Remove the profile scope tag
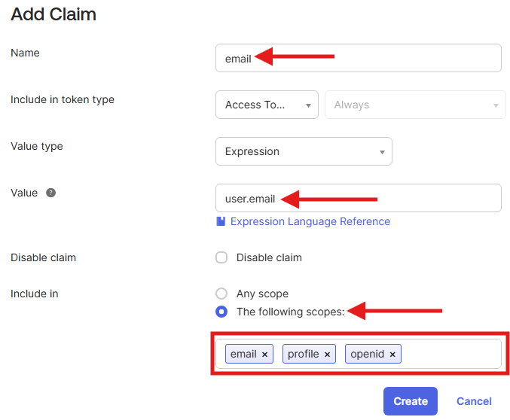This screenshot has height=420, width=510. pos(328,355)
